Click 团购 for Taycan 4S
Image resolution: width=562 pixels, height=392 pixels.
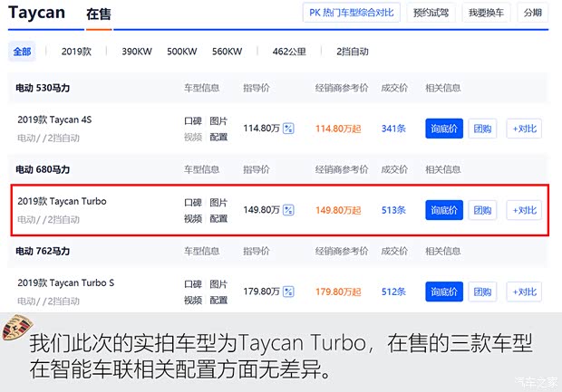tap(482, 129)
